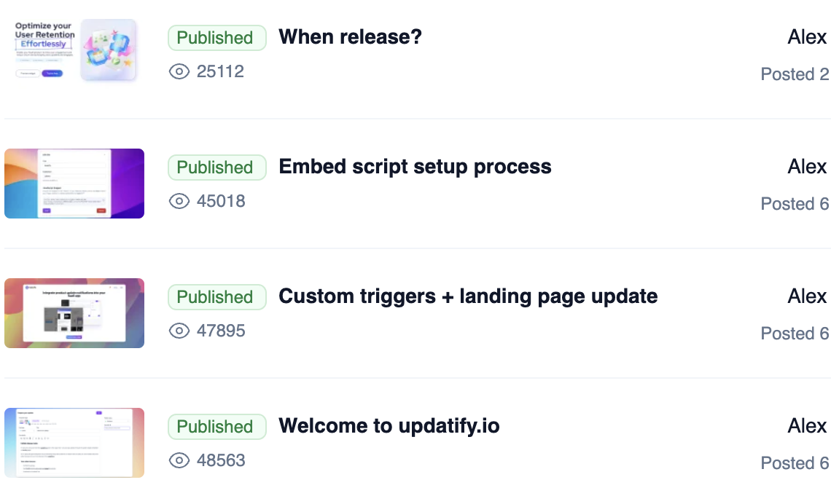Open the "When release?" post title

[x=350, y=37]
